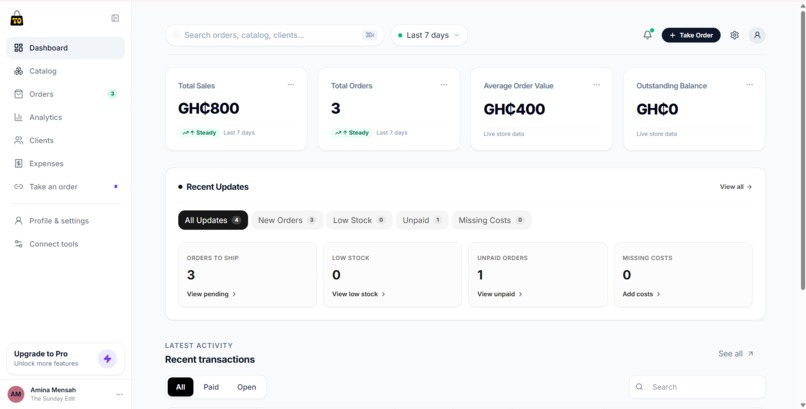Click the Analytics bar chart icon

(x=19, y=117)
